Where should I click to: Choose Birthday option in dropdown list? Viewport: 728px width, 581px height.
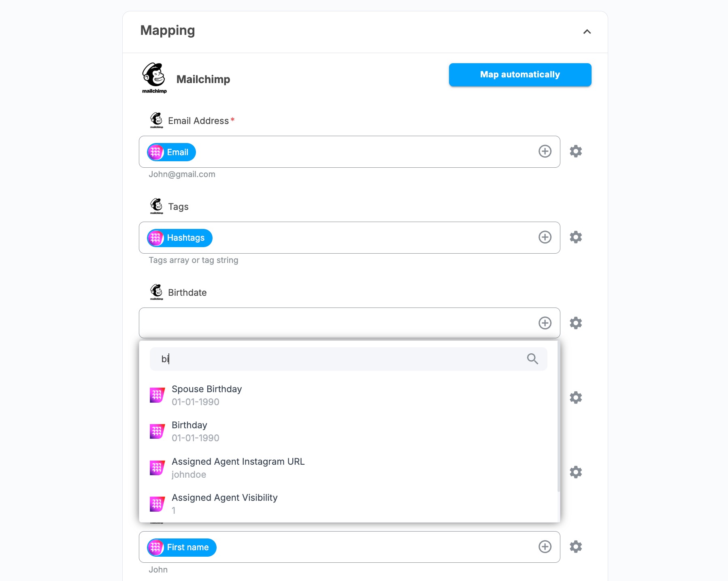point(189,431)
